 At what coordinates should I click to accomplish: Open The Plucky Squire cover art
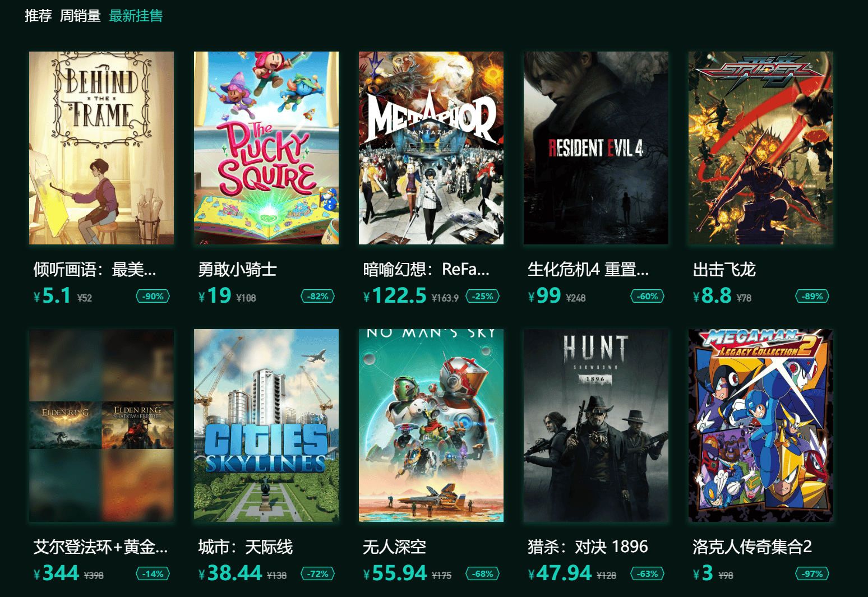pos(266,148)
